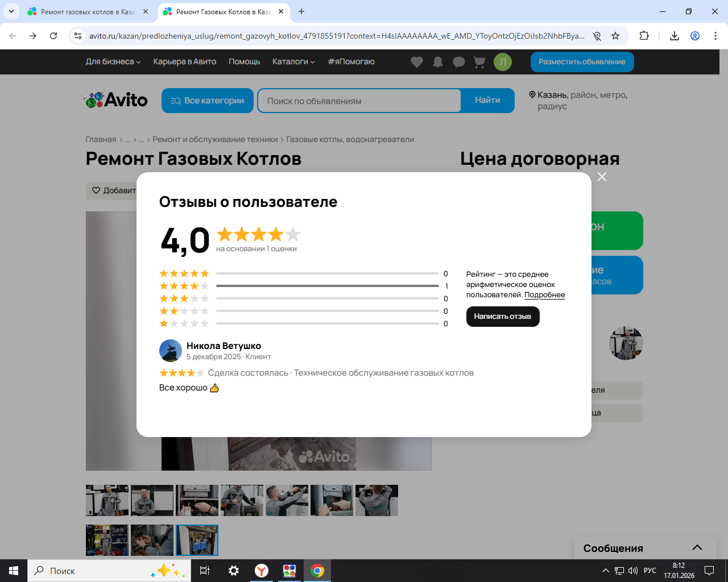The height and width of the screenshot is (582, 728).
Task: Show hidden system tray icons chevron
Action: click(x=605, y=571)
